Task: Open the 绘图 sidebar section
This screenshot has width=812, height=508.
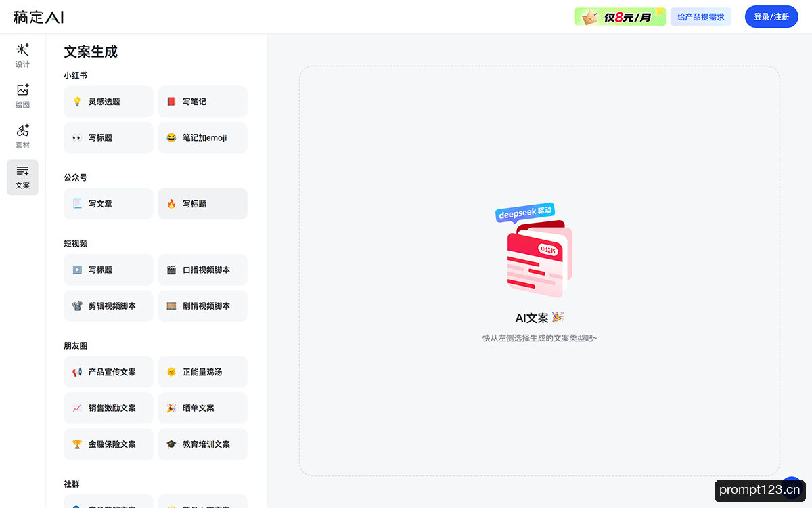Action: point(22,96)
